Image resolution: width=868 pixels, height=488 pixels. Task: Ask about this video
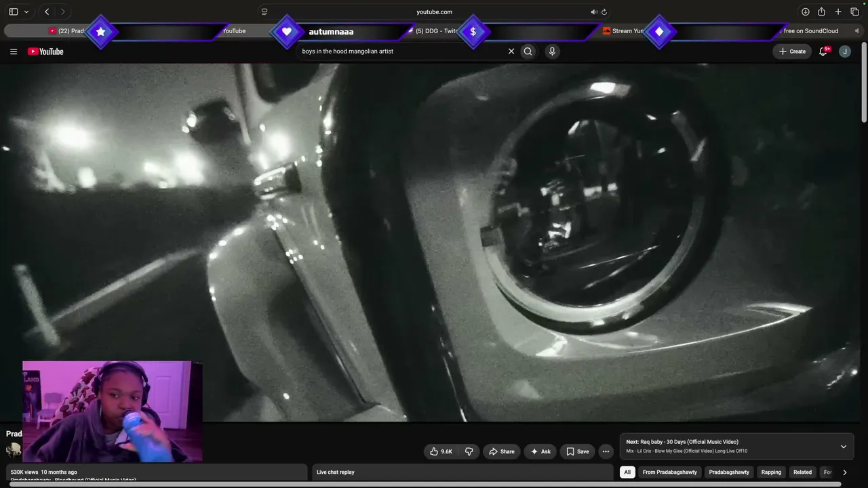click(540, 451)
